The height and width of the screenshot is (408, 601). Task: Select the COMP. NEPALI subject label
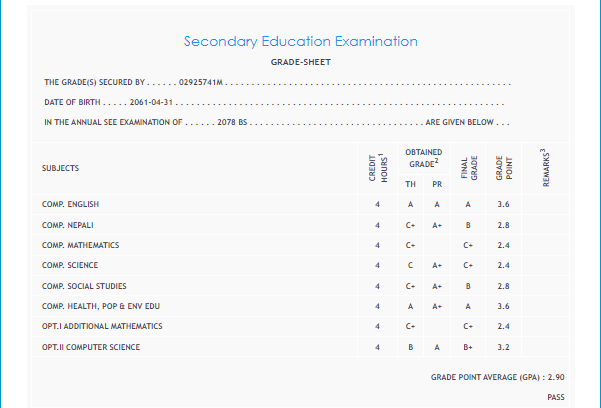pos(68,225)
